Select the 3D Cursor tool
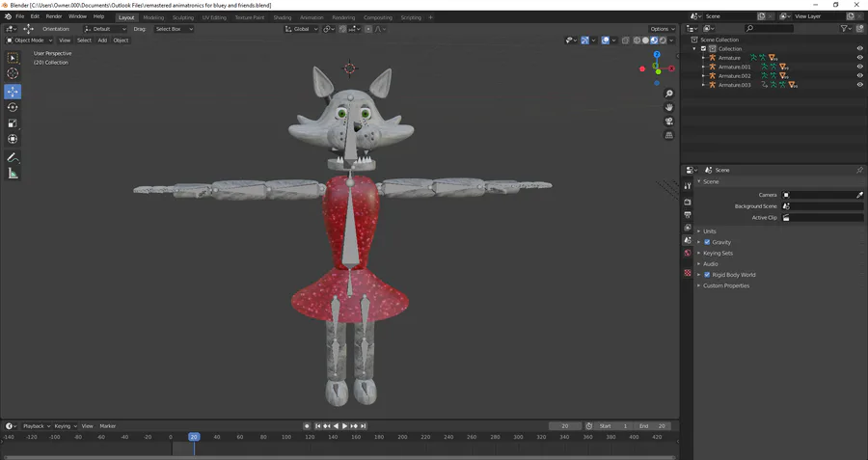This screenshot has height=460, width=868. [x=13, y=73]
